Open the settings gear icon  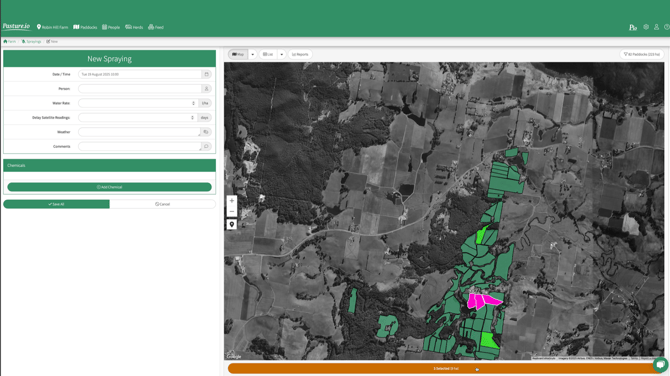[x=646, y=27]
